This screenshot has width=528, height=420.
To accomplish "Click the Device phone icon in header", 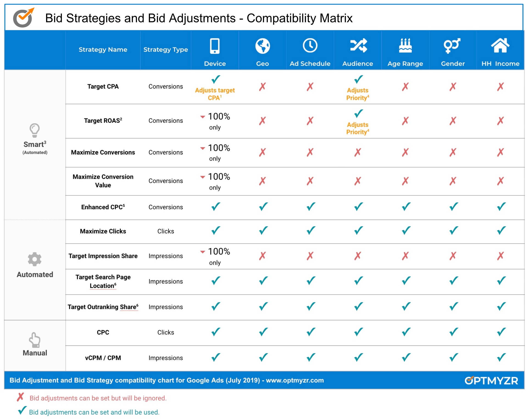I will (215, 46).
